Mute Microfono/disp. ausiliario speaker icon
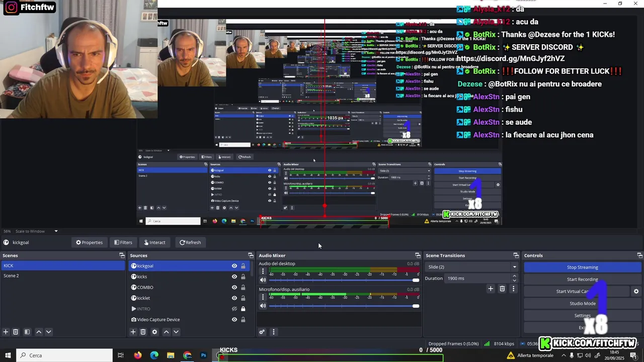The image size is (644, 362). click(x=263, y=306)
